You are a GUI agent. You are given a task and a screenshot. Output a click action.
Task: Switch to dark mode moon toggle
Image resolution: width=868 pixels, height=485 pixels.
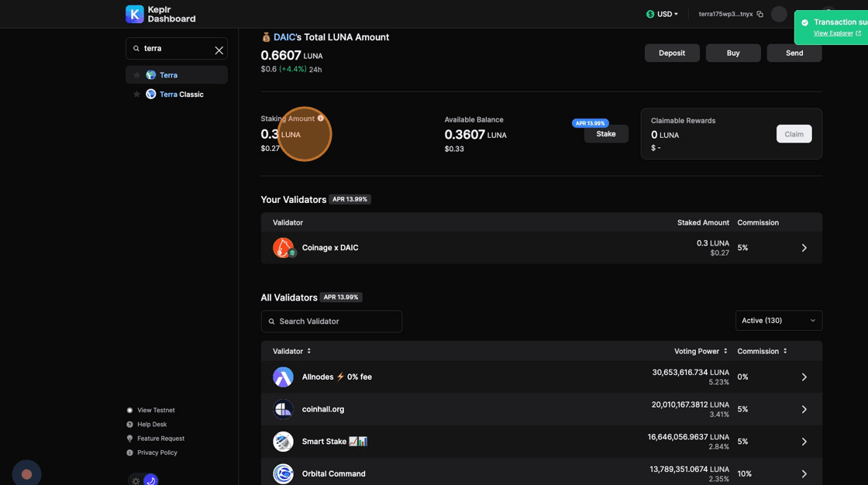pos(151,480)
